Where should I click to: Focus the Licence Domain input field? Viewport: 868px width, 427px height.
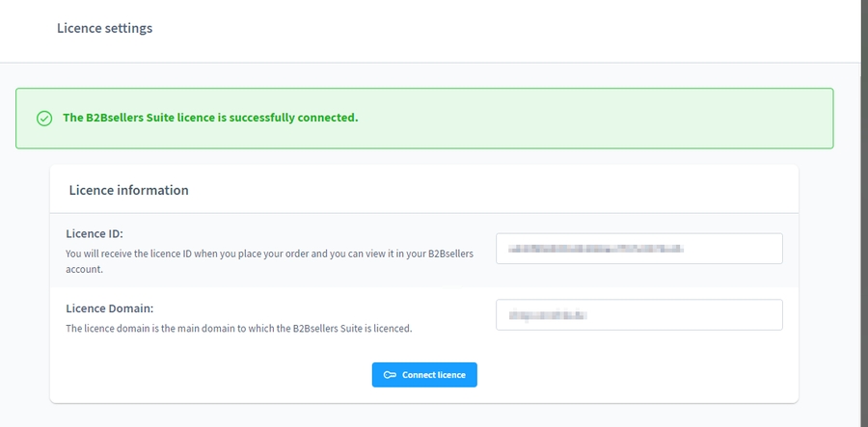(638, 314)
